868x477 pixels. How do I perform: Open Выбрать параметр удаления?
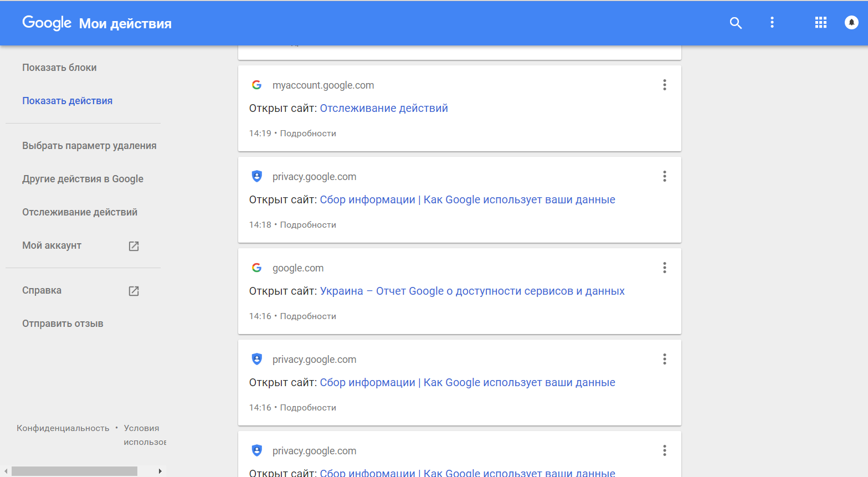point(89,146)
